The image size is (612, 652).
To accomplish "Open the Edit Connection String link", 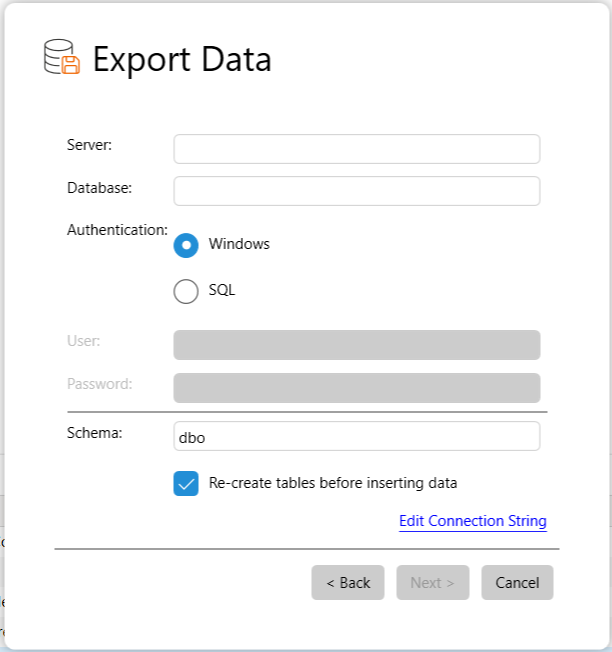I will pyautogui.click(x=472, y=521).
